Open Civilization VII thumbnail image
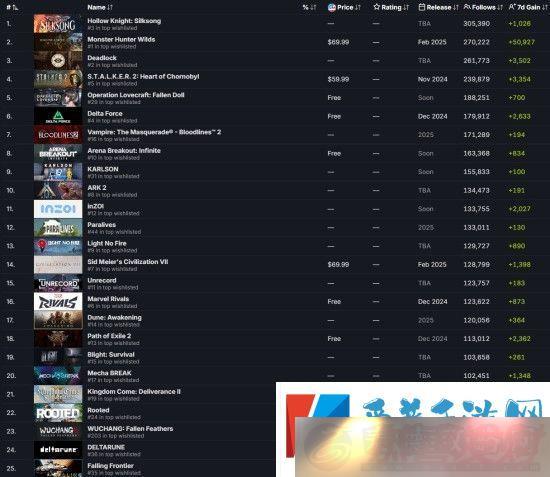The height and width of the screenshot is (477, 550). point(58,264)
